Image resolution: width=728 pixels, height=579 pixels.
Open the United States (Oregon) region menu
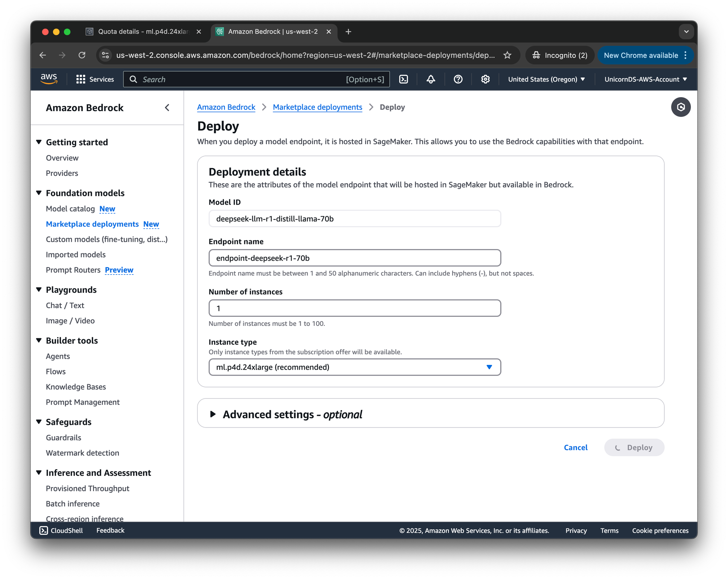[546, 79]
